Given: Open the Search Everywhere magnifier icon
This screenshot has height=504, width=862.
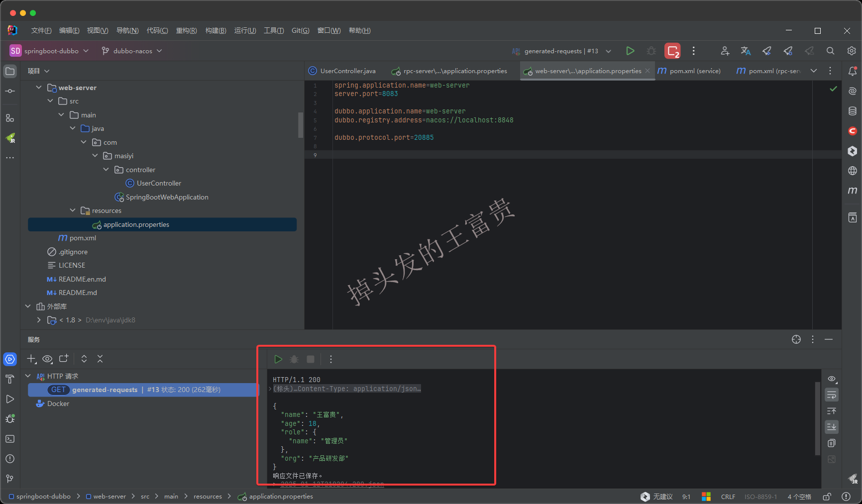Looking at the screenshot, I should pos(830,51).
